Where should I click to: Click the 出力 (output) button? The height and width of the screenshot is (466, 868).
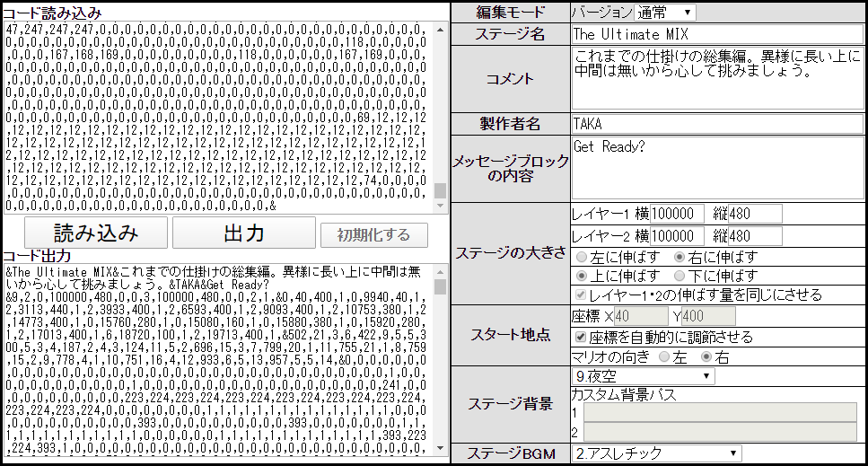244,233
